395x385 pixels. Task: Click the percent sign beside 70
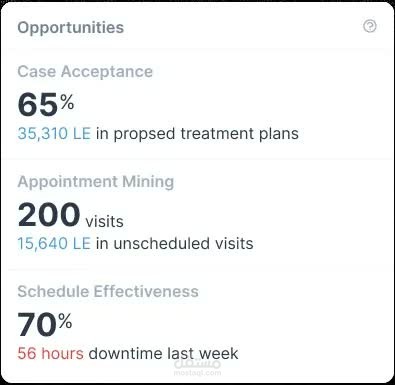coord(65,321)
